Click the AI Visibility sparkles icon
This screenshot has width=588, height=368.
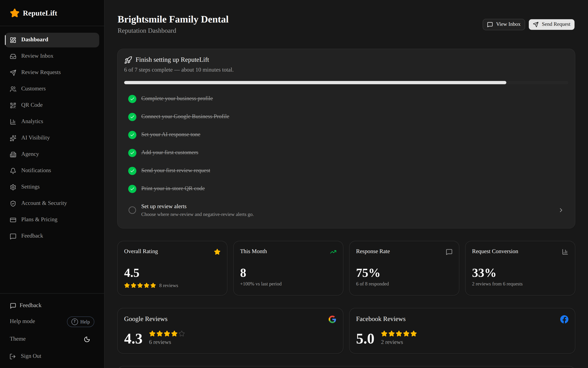point(13,138)
